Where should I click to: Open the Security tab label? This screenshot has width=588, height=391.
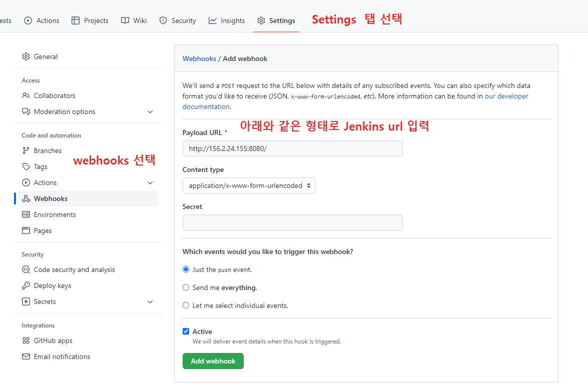[x=184, y=20]
